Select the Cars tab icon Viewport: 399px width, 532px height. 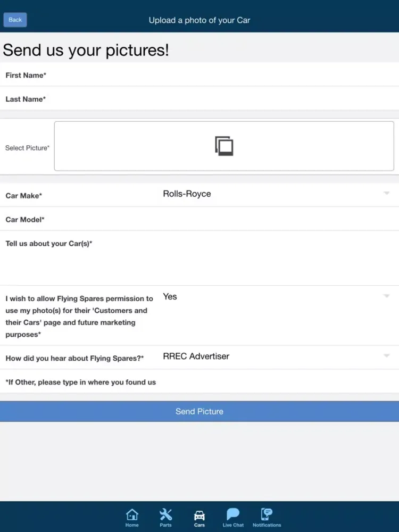point(199,516)
